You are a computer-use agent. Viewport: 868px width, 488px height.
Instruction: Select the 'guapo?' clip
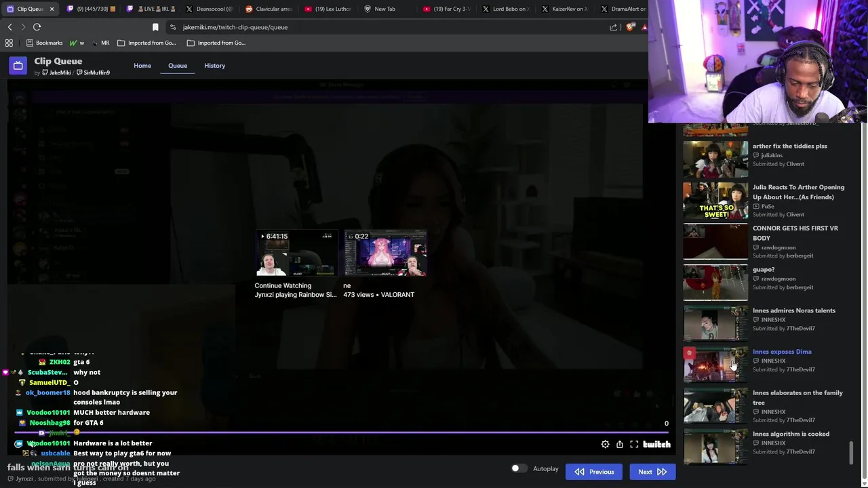pyautogui.click(x=763, y=269)
